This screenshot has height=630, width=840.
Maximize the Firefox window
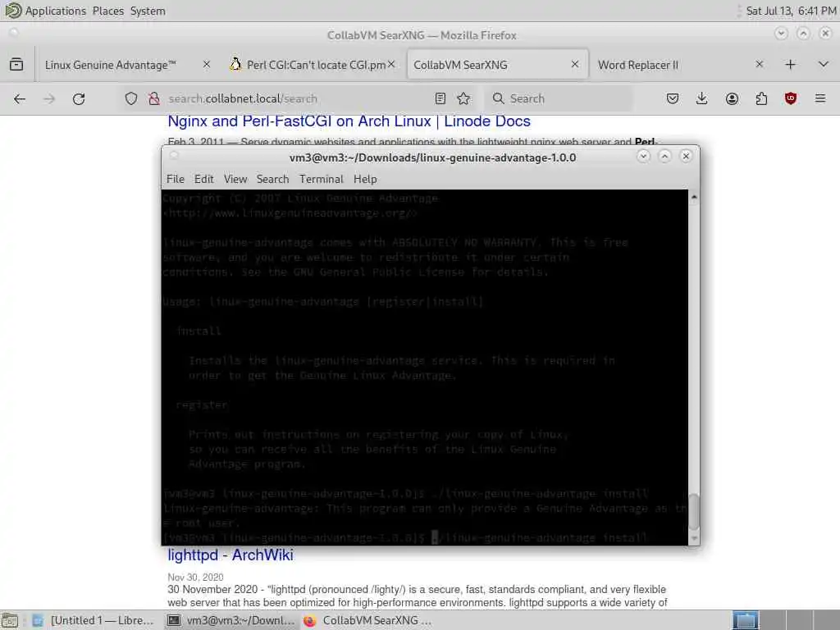803,33
